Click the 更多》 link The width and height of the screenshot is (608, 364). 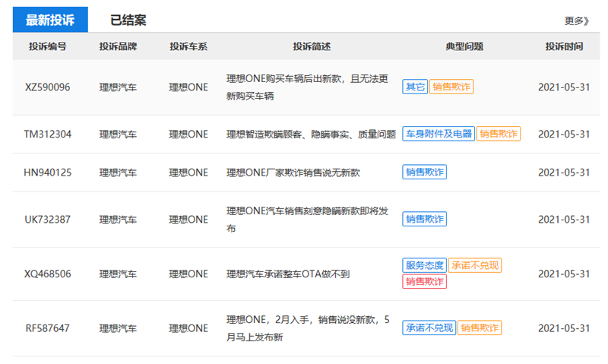coord(576,21)
